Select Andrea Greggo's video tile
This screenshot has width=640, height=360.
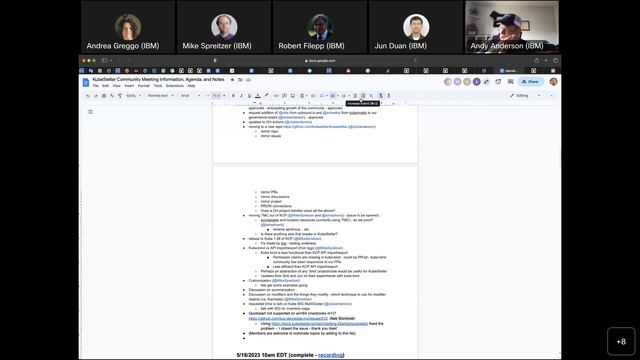(x=128, y=27)
